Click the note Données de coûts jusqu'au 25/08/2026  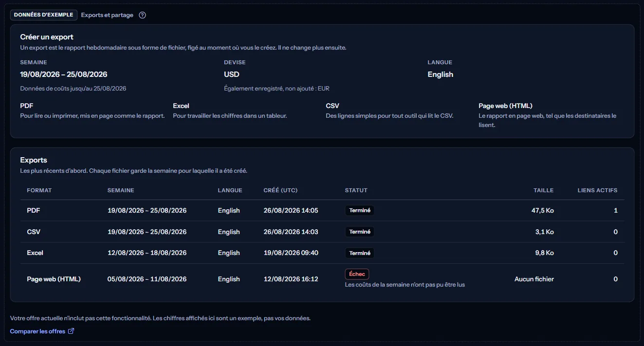click(x=73, y=89)
